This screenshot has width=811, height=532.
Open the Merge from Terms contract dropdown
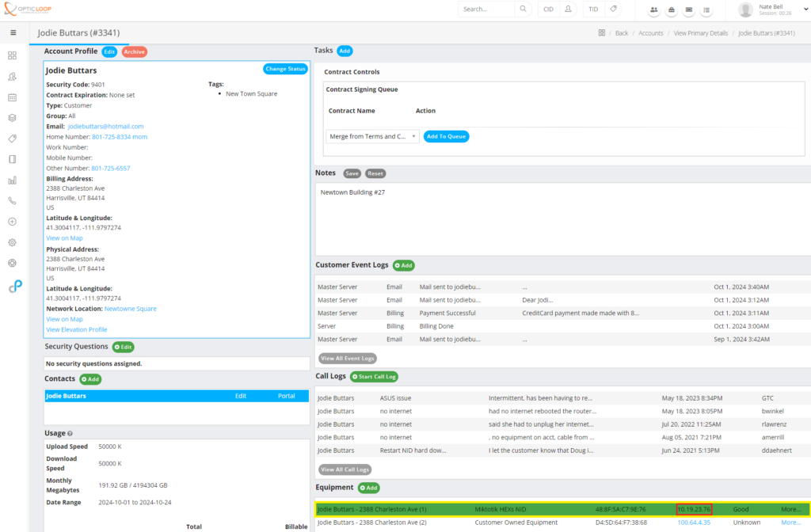tap(372, 136)
